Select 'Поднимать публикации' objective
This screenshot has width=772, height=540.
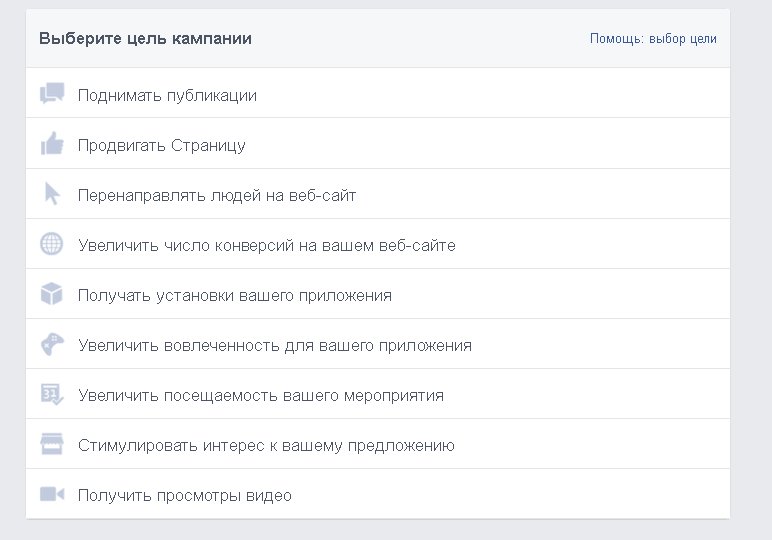[x=167, y=96]
